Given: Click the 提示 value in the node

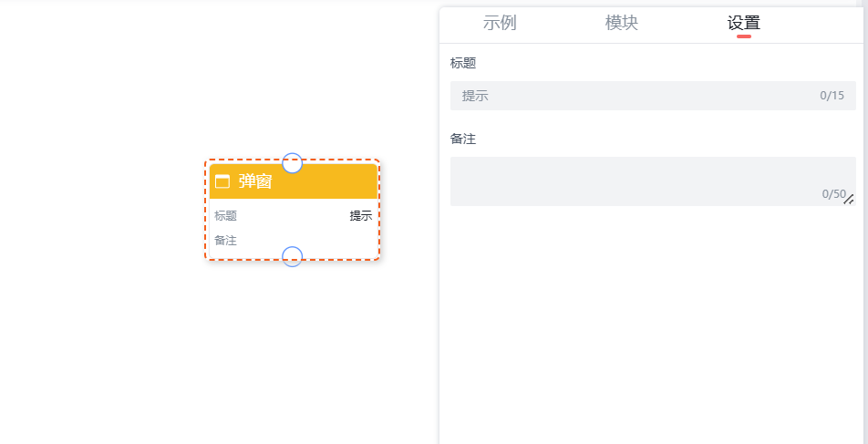Looking at the screenshot, I should (360, 216).
